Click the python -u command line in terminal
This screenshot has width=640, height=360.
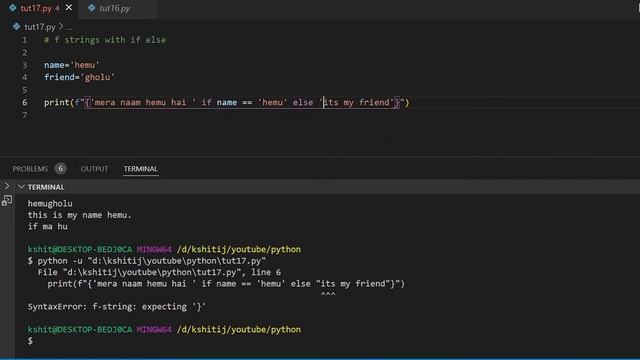(147, 260)
